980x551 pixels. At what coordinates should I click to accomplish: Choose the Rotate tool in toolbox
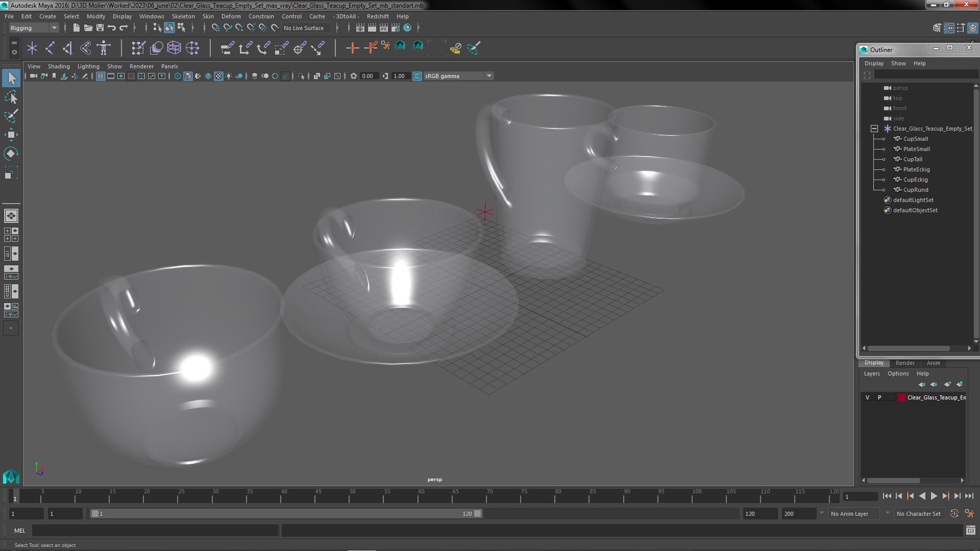[11, 154]
